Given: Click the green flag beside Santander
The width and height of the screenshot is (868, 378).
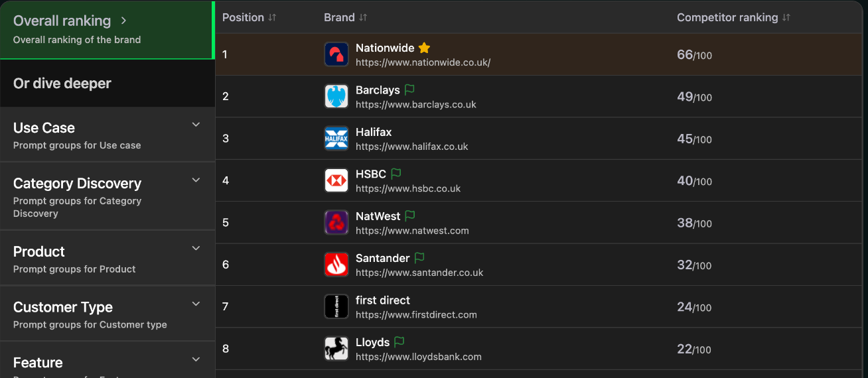Looking at the screenshot, I should (419, 257).
